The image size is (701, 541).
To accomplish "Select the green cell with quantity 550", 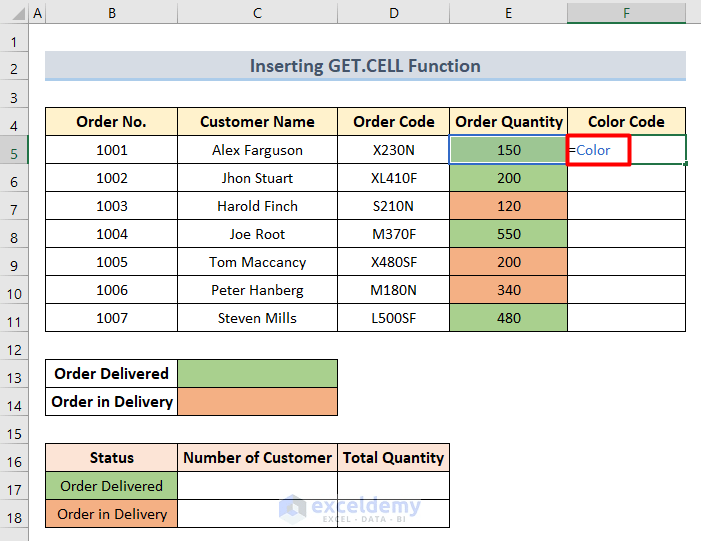I will point(508,234).
